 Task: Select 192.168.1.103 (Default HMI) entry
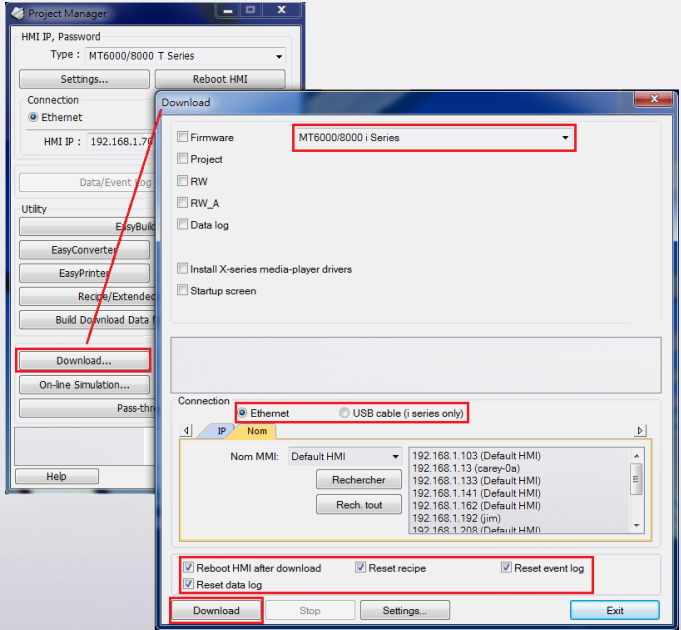[476, 456]
